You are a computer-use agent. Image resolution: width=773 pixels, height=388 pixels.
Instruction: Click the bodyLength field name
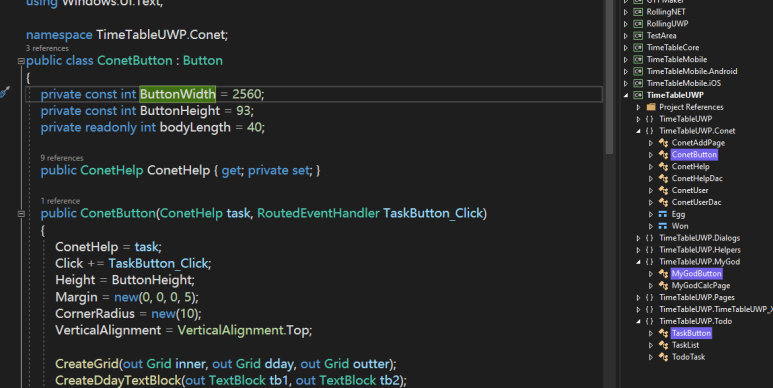click(x=195, y=127)
